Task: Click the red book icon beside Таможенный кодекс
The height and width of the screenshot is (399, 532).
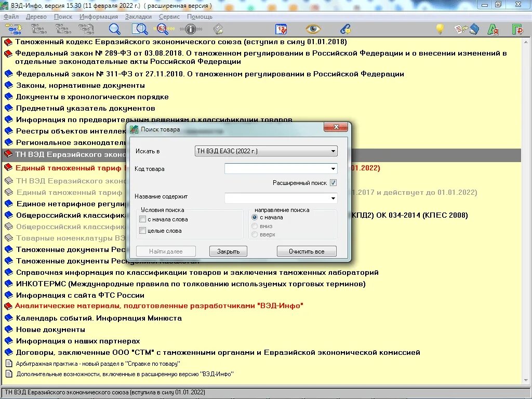Action: tap(8, 42)
